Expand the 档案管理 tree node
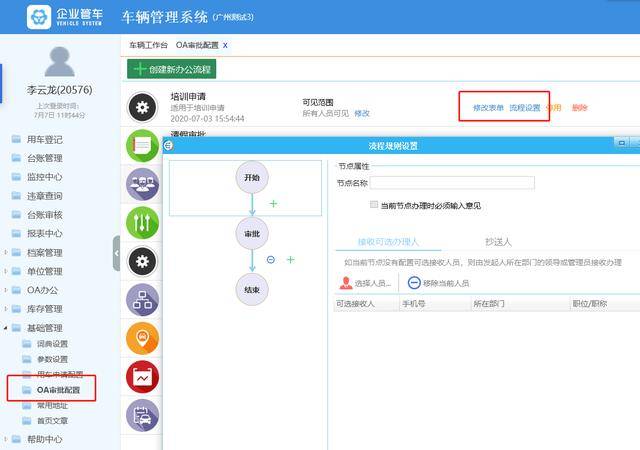Screen dimensions: 640x450 pyautogui.click(x=5, y=252)
